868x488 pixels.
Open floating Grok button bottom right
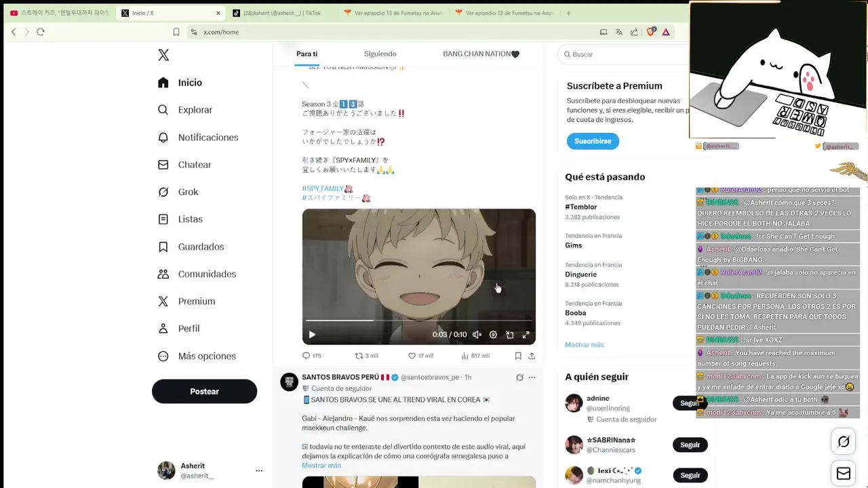844,442
